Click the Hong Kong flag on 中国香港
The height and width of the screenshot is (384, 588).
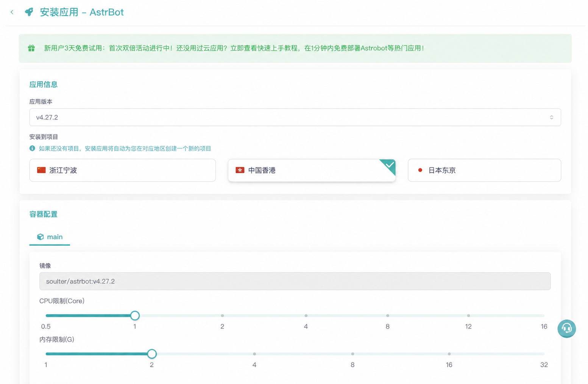240,170
